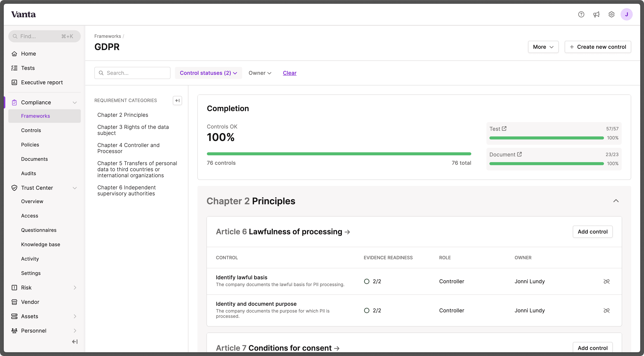The width and height of the screenshot is (644, 356).
Task: Click the evidence readiness circle for Identify lawful basis
Action: (367, 281)
